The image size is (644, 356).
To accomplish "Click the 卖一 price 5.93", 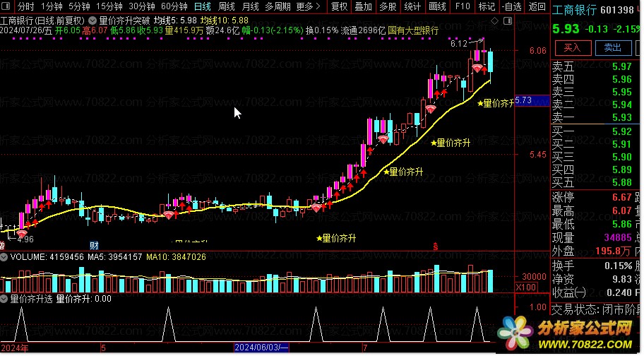I will coord(622,117).
